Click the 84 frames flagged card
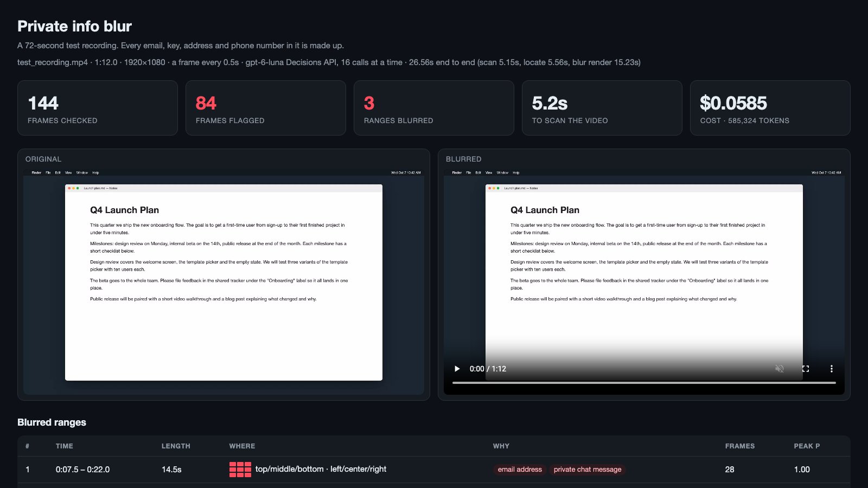 click(x=266, y=108)
